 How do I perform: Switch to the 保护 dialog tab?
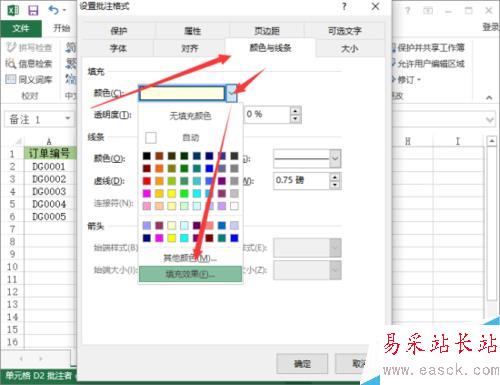(x=118, y=31)
